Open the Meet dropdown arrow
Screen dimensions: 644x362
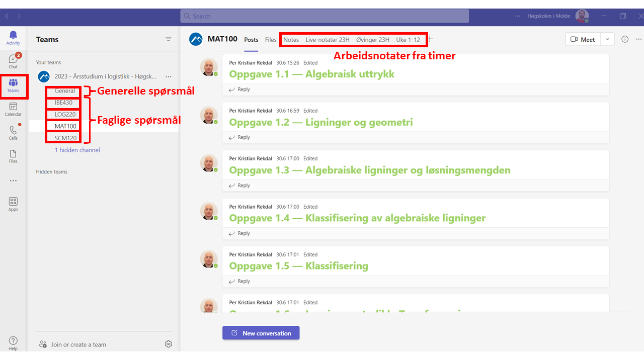coord(608,39)
